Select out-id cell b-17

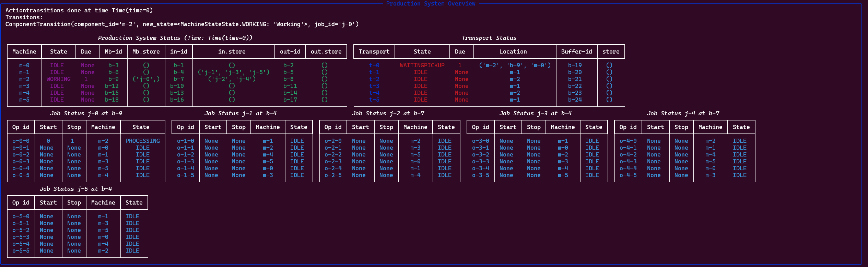point(290,100)
